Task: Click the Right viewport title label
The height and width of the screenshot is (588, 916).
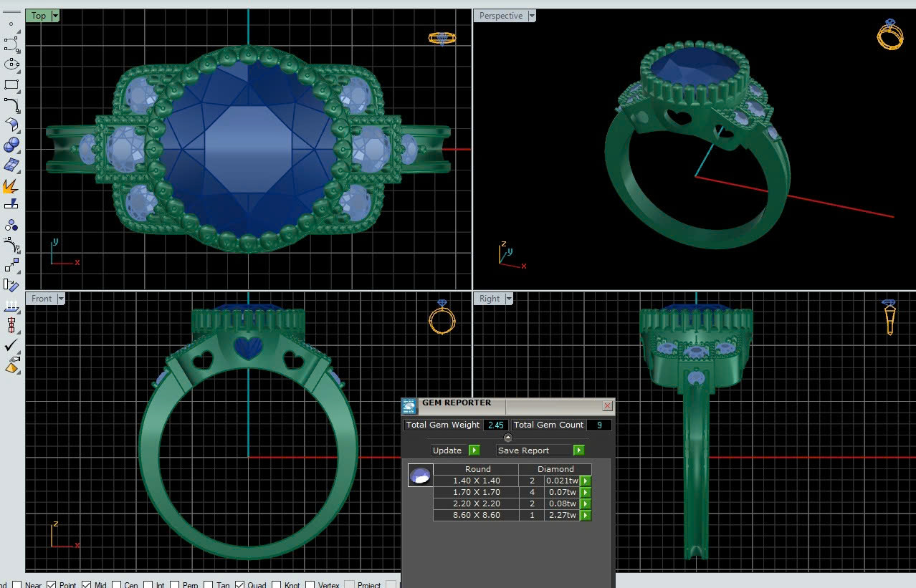Action: click(x=490, y=299)
